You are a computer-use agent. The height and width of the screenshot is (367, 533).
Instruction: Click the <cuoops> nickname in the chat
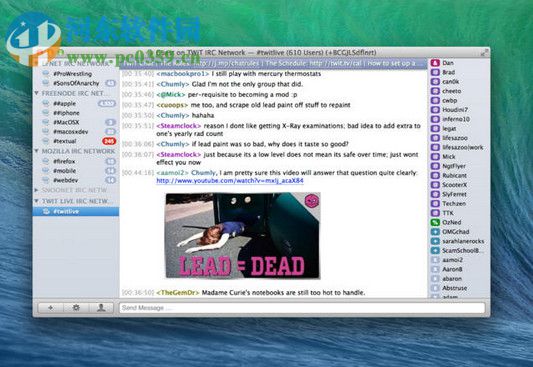[x=172, y=105]
